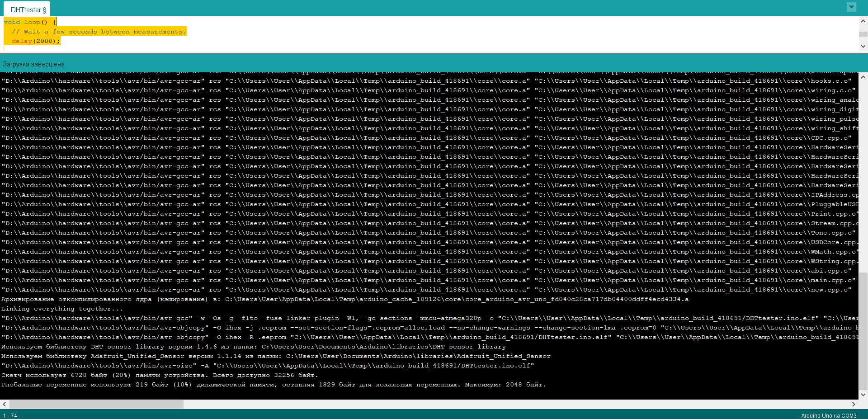Click the console line with 'USBCore.cpp'
The height and width of the screenshot is (419, 868).
coord(429,242)
